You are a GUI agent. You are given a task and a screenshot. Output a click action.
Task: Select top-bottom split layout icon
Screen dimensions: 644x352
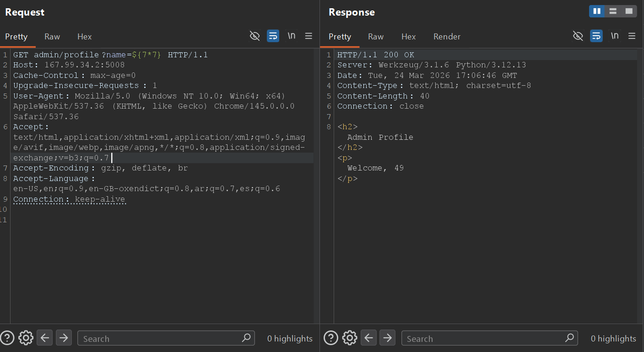613,11
